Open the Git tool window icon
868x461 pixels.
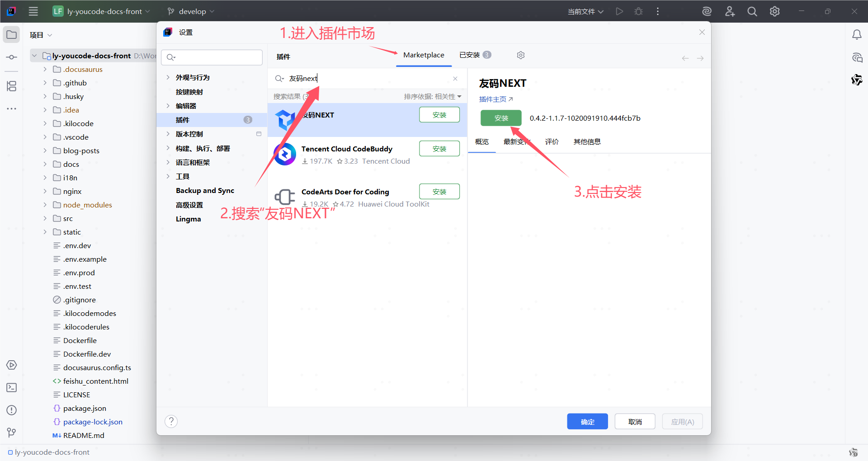[x=12, y=433]
